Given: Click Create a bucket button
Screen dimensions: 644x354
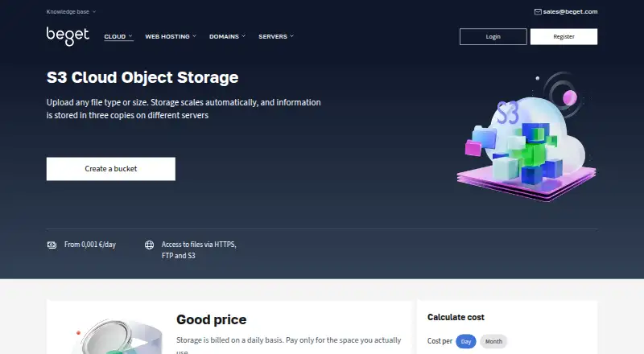Looking at the screenshot, I should point(111,169).
